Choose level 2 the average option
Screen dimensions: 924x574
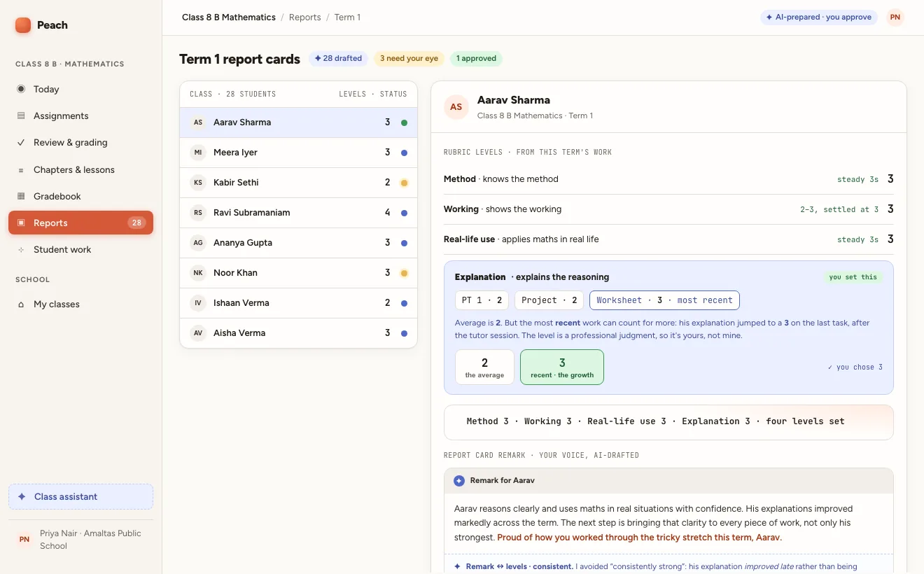[x=484, y=367]
